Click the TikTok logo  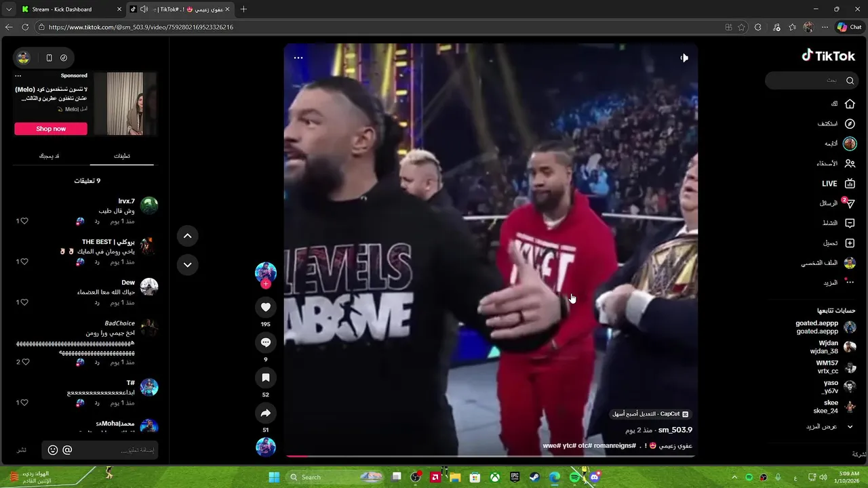click(828, 56)
